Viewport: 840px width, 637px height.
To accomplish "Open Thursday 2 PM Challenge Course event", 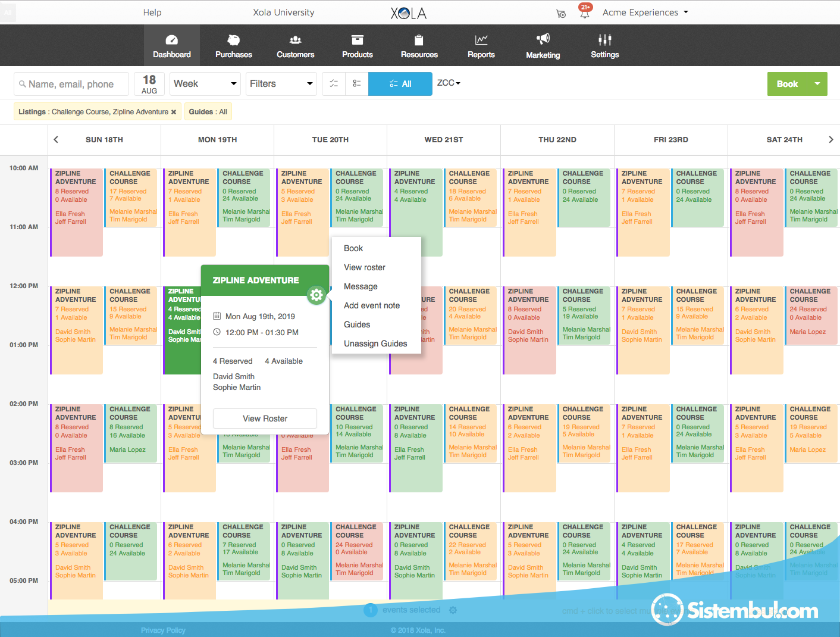I will [584, 433].
